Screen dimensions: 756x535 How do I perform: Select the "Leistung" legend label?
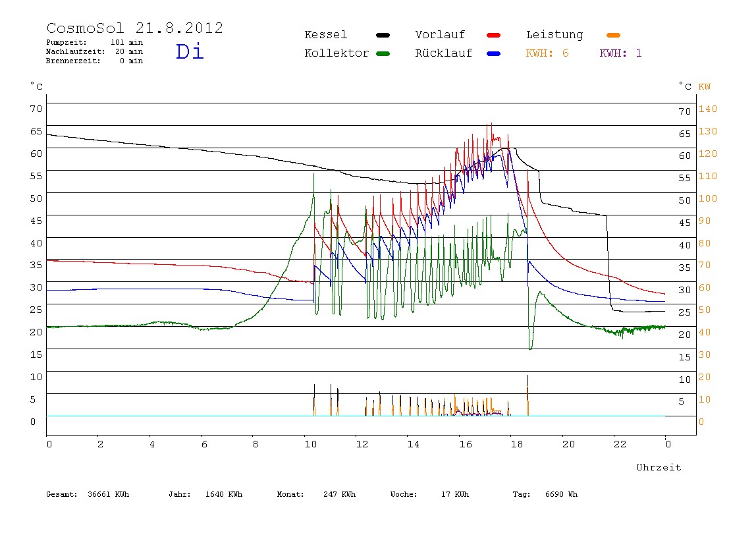554,35
